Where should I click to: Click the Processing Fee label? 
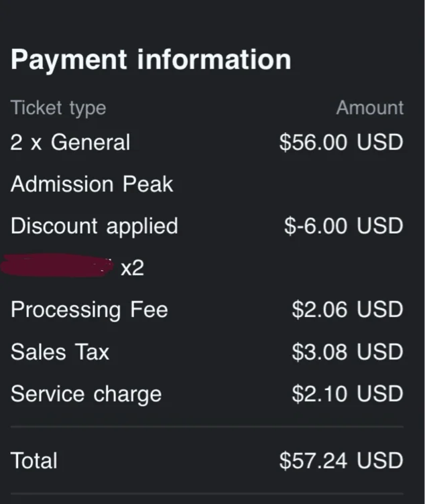click(x=89, y=310)
